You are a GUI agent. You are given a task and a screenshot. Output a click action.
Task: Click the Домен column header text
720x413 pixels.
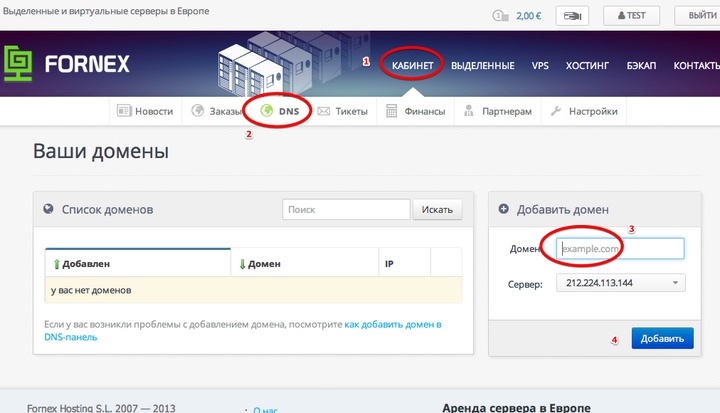click(x=264, y=264)
